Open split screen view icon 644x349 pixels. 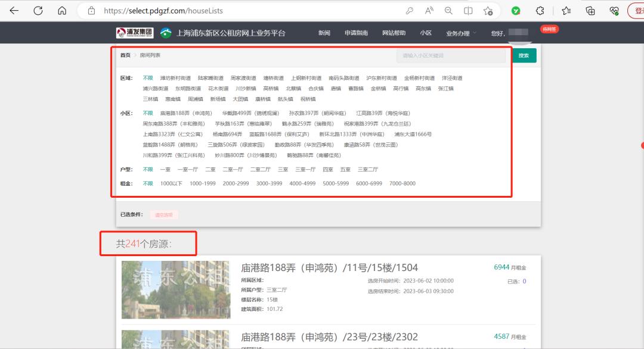[x=468, y=10]
